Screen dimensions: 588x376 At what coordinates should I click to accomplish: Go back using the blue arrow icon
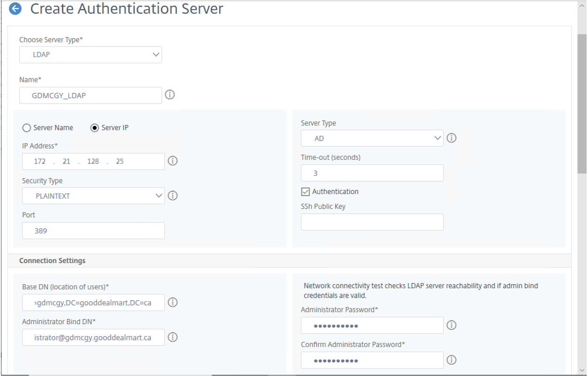(x=15, y=8)
